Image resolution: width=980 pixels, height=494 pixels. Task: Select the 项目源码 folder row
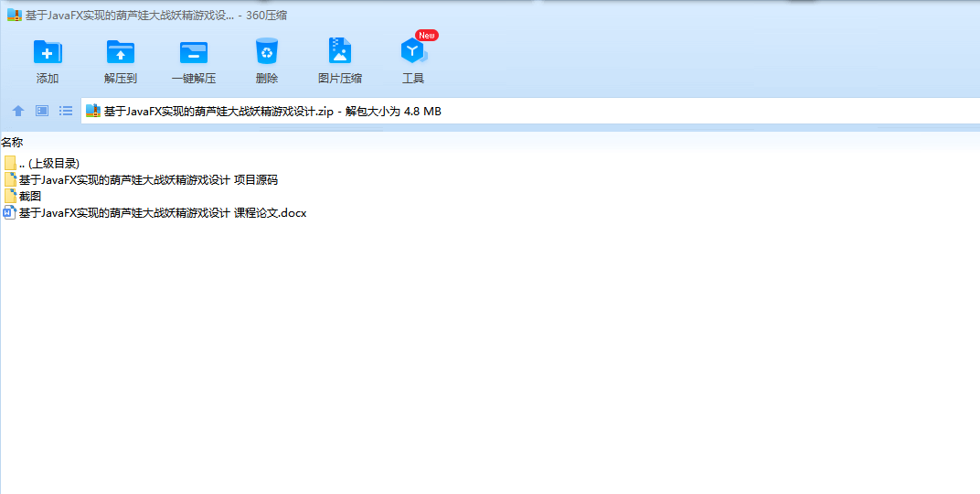141,180
